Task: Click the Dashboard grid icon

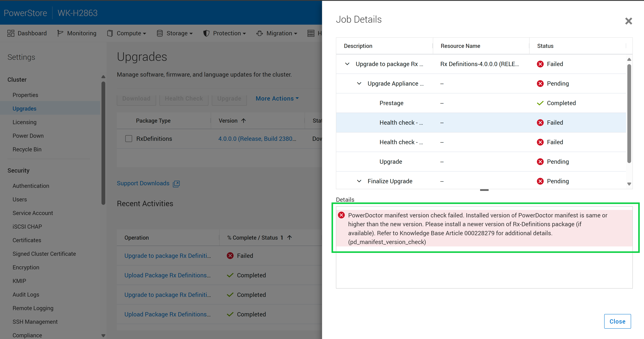Action: coord(11,33)
